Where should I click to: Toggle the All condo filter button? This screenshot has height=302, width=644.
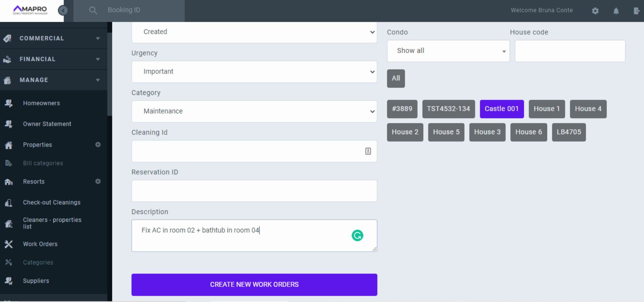[395, 79]
